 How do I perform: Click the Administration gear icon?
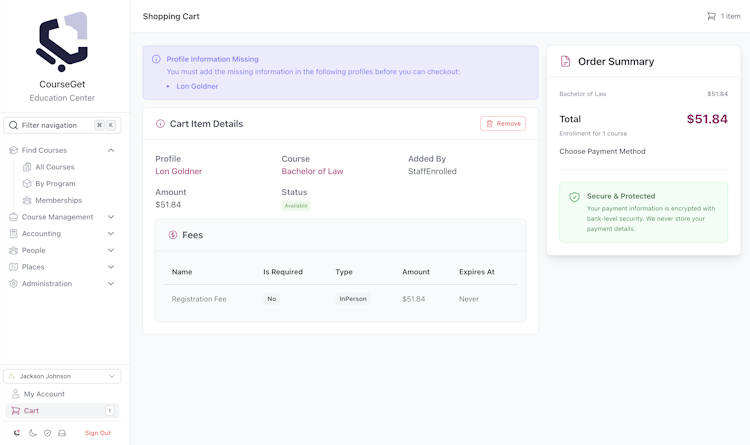pos(13,284)
